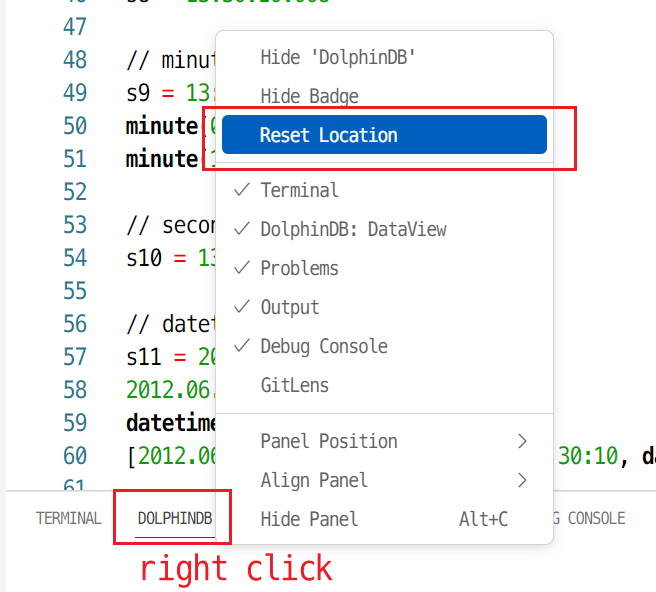This screenshot has width=656, height=592.
Task: Uncheck the Problems view entry
Action: pos(299,268)
